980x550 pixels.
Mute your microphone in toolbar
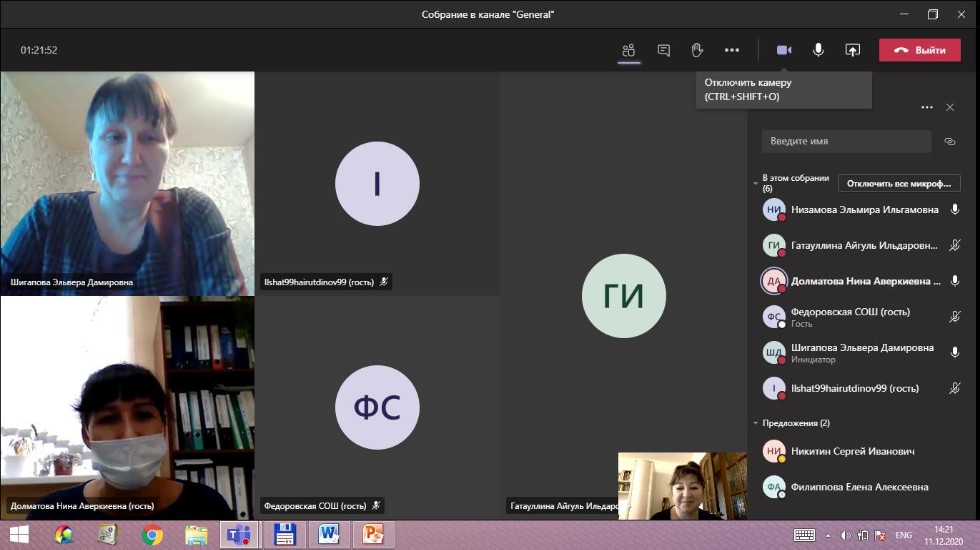[x=818, y=50]
